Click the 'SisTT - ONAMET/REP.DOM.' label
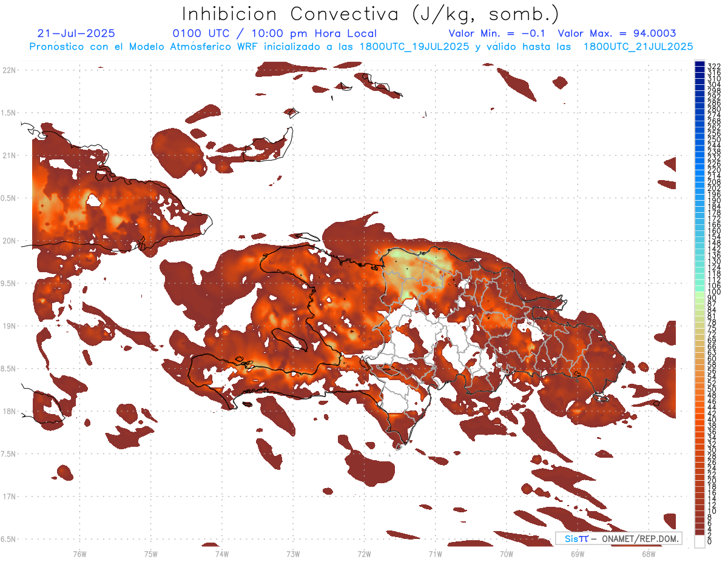728x562 pixels. click(618, 538)
